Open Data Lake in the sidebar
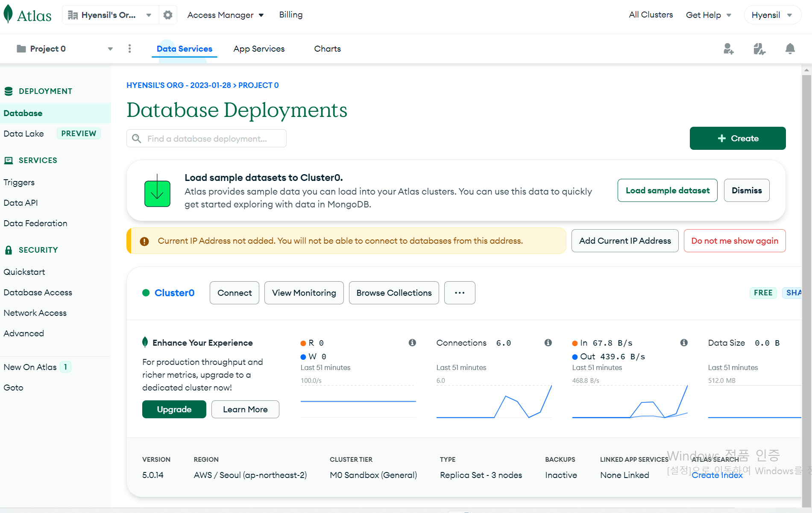This screenshot has width=812, height=513. pos(24,134)
